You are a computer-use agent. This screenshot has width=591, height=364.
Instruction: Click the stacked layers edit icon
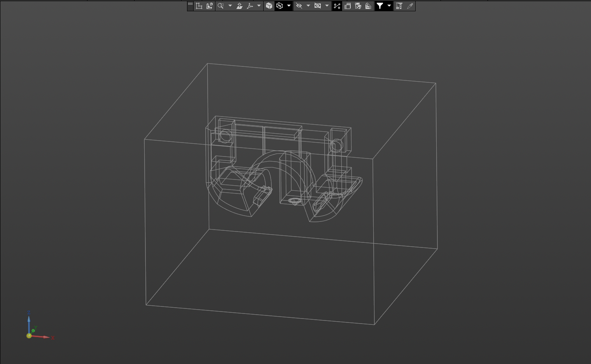point(369,6)
